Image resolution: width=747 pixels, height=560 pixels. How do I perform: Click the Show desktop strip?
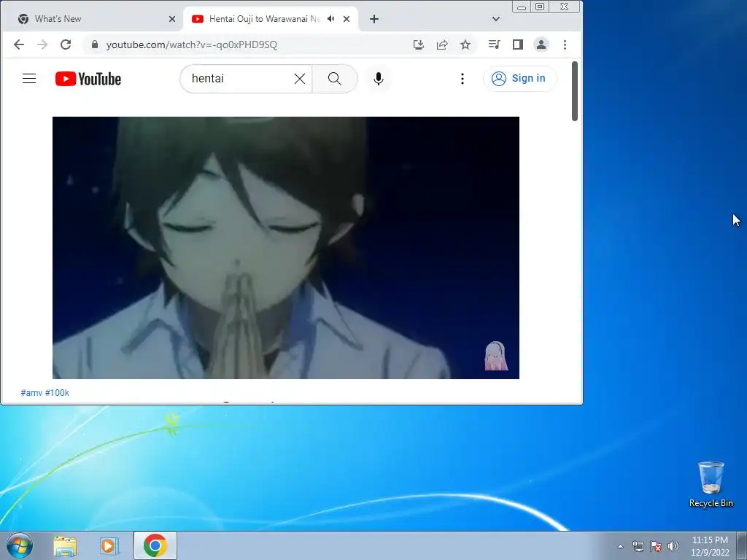click(x=742, y=546)
